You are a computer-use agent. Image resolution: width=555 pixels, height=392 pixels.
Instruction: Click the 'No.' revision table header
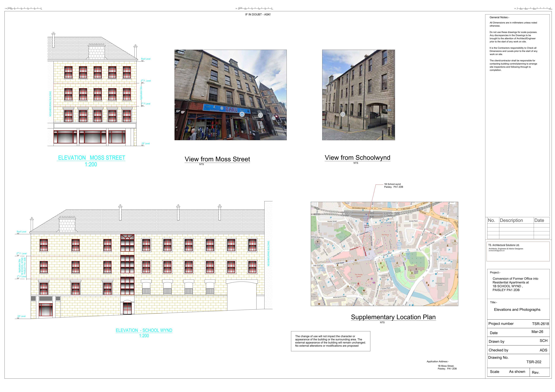point(491,220)
